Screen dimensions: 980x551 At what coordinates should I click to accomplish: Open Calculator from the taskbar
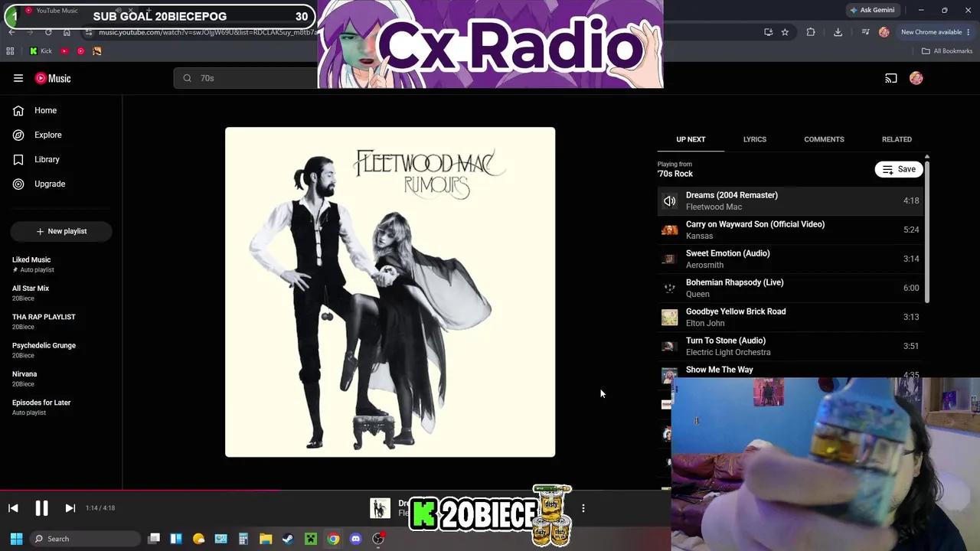pos(243,539)
